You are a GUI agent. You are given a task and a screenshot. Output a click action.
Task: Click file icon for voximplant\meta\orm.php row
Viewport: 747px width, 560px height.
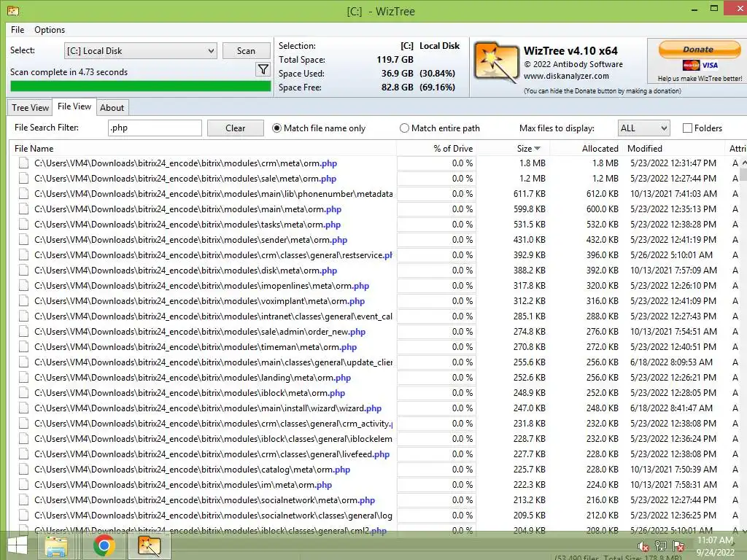click(x=23, y=301)
